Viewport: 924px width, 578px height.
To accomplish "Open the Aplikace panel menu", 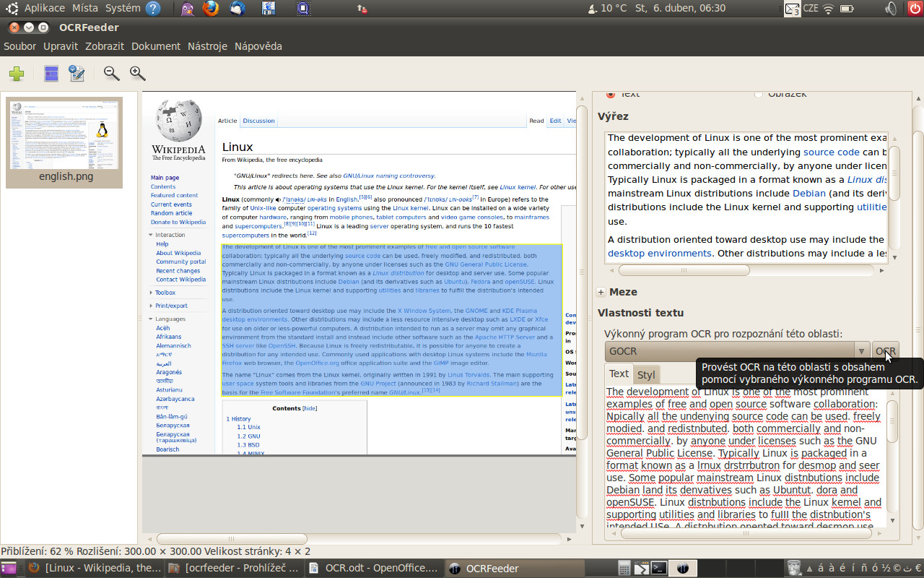I will point(45,9).
